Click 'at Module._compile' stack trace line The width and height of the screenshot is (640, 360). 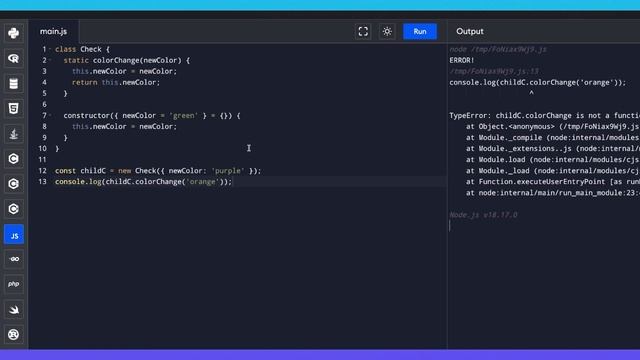(553, 138)
